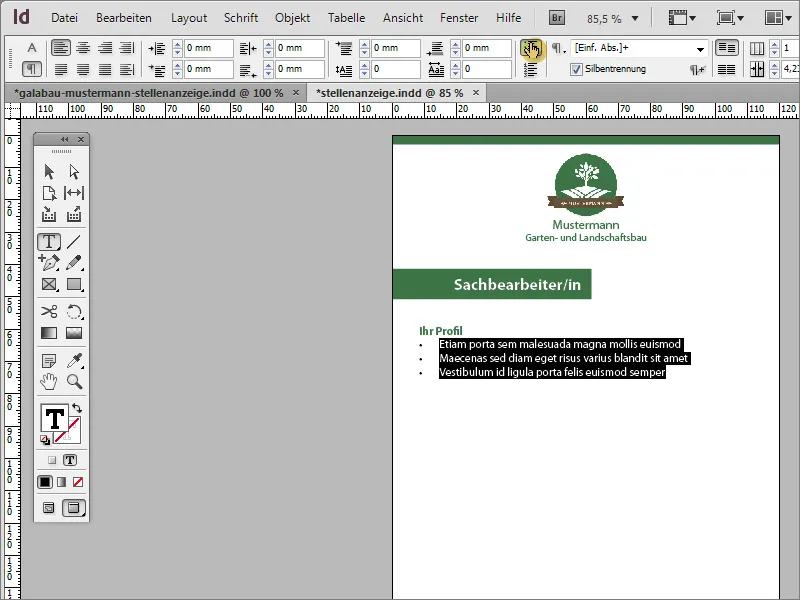The height and width of the screenshot is (600, 800).
Task: Collapse the tools panel with double arrows
Action: [64, 139]
